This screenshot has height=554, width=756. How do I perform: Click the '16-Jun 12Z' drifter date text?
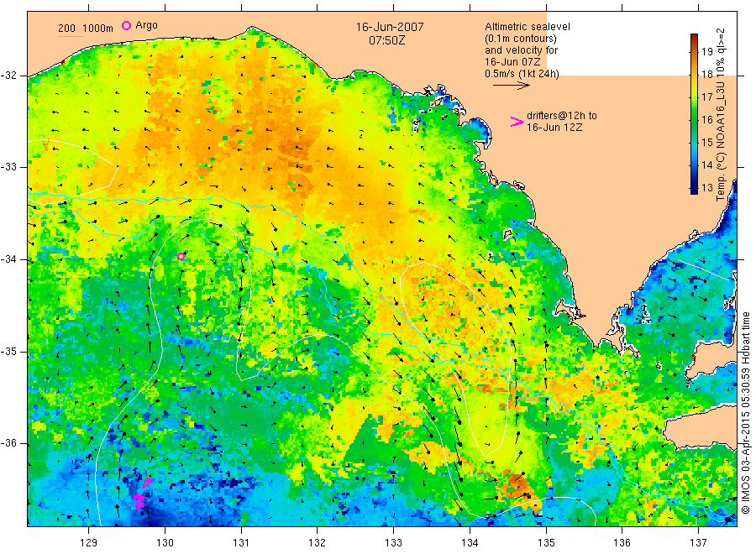click(x=554, y=128)
